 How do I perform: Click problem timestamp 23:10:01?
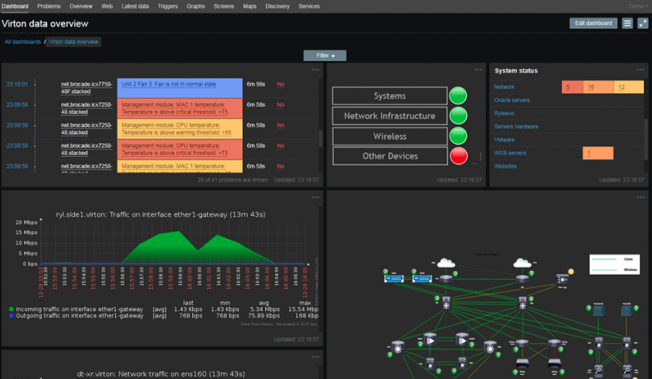[17, 84]
